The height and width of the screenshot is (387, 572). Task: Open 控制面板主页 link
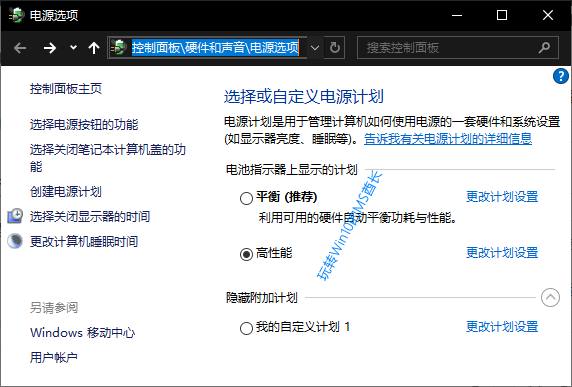point(66,89)
